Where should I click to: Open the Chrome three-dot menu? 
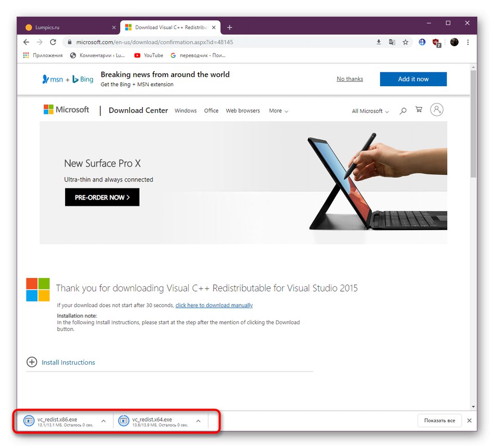click(x=468, y=42)
